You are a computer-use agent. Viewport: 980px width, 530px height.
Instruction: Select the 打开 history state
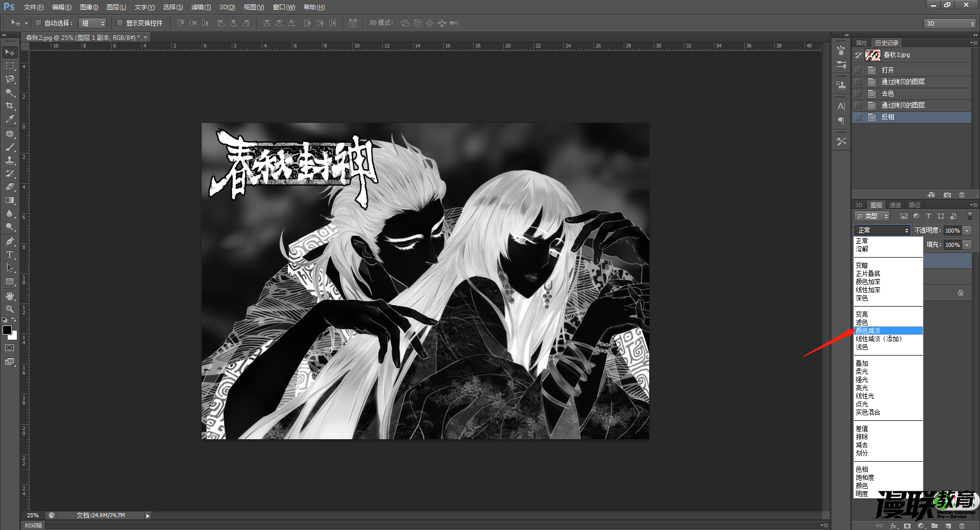tap(912, 70)
